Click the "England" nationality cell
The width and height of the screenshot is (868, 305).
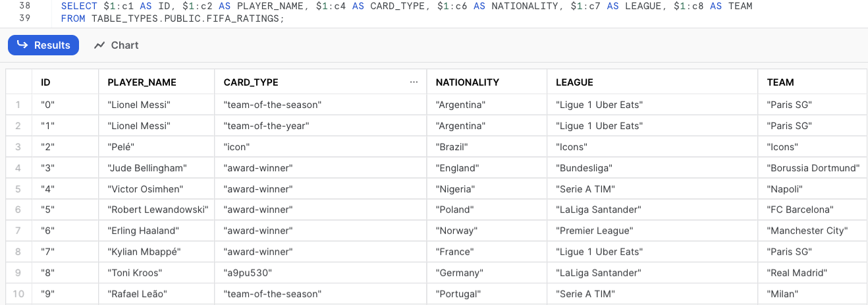point(487,167)
